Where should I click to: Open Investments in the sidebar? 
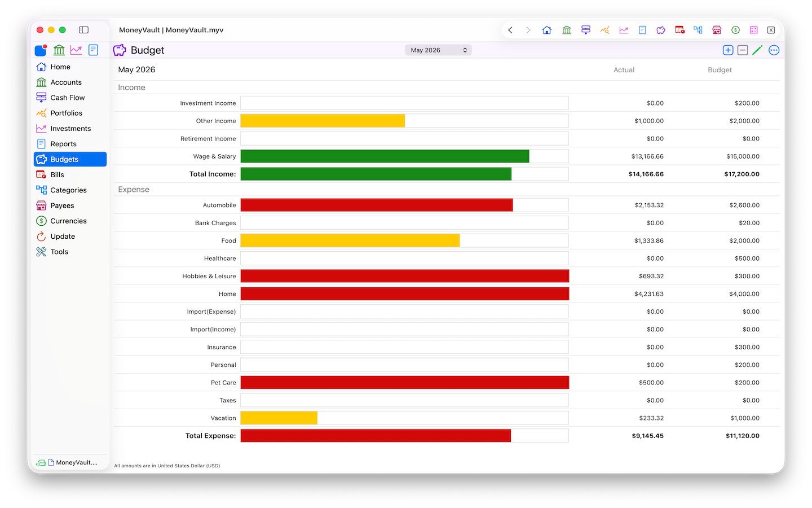70,129
